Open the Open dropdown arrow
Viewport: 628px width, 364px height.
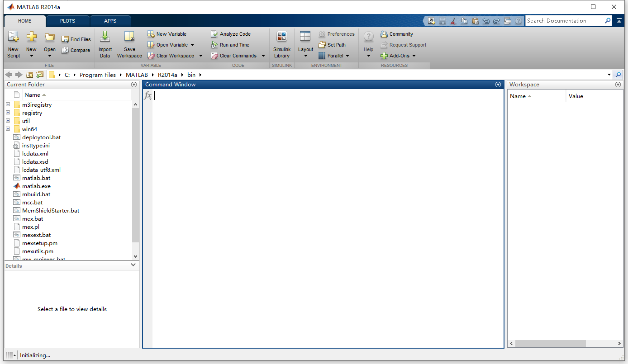(x=50, y=56)
